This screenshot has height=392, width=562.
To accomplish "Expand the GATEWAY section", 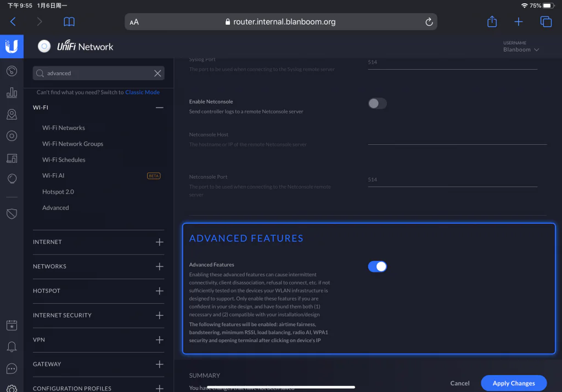I will pyautogui.click(x=160, y=364).
